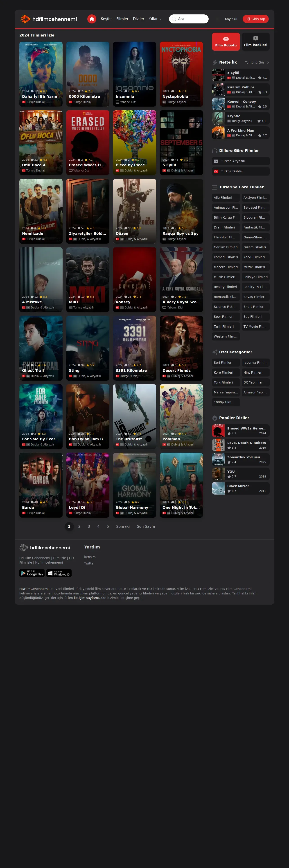Viewport: 289px width, 868px height.
Task: Open the Komedi Filmleri genre
Action: click(226, 257)
